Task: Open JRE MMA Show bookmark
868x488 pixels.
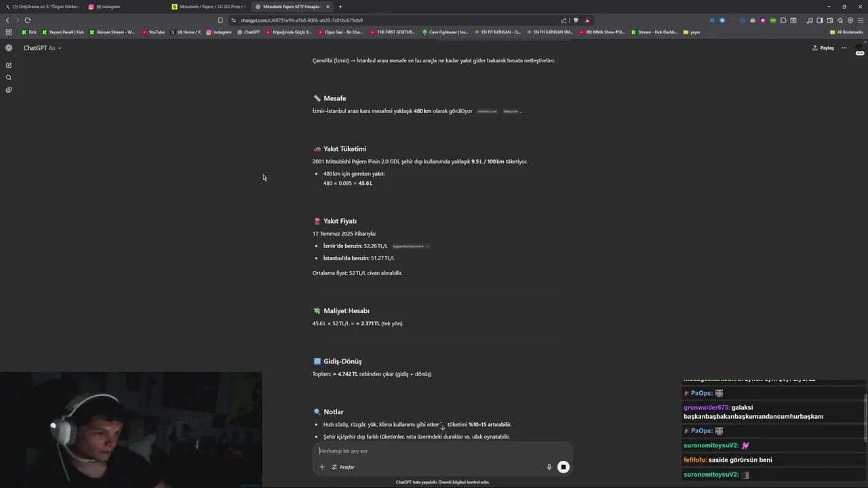Action: pos(601,32)
